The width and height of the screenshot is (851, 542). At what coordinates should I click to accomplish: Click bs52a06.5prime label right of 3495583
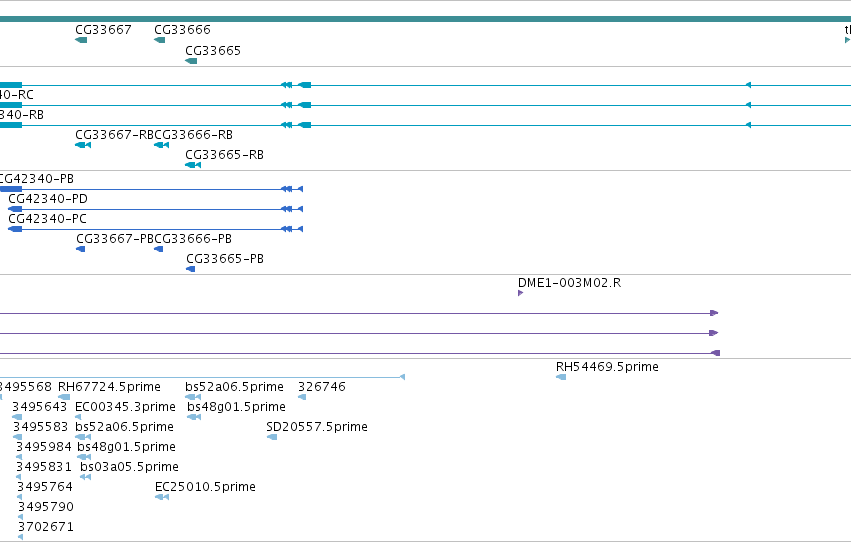tap(124, 427)
